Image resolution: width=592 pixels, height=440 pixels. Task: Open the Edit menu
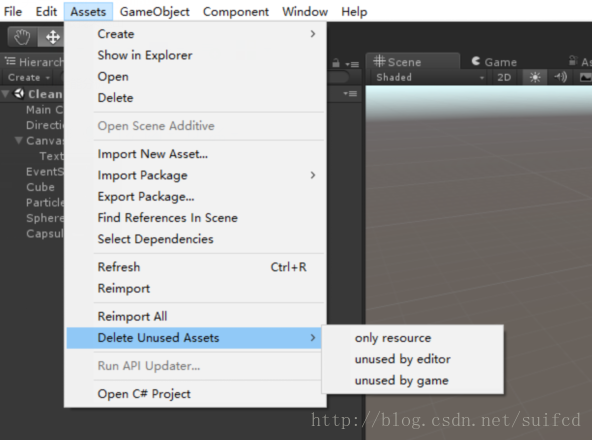46,12
